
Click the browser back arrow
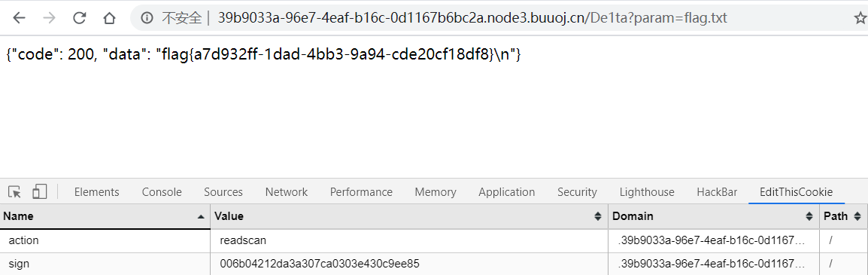[20, 18]
